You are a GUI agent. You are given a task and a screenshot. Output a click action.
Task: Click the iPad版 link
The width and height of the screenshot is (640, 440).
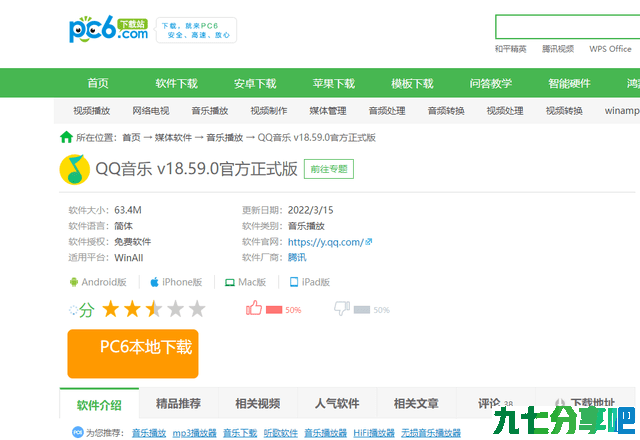click(316, 282)
